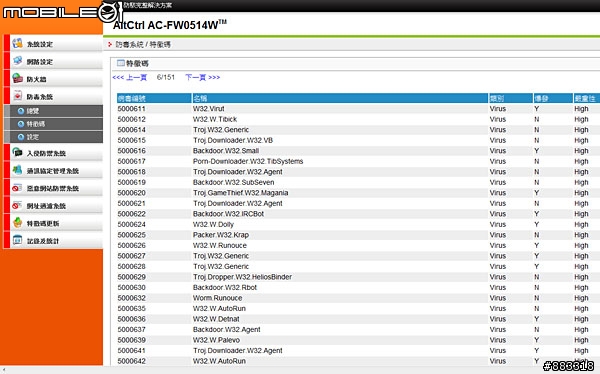Select virus ID 5000641
The image size is (600, 374).
[x=132, y=351]
